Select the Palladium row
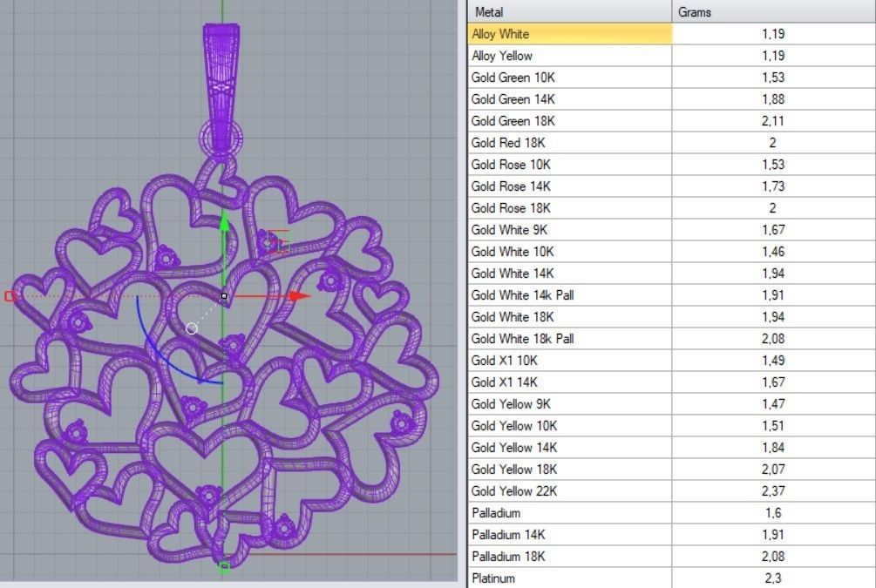Viewport: 876px width, 588px height. 671,513
